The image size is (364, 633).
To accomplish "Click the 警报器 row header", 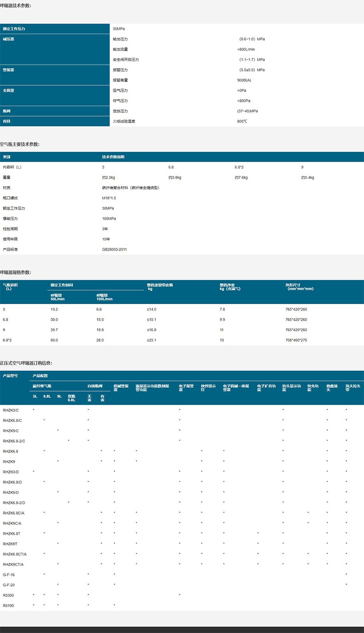I will [x=9, y=70].
